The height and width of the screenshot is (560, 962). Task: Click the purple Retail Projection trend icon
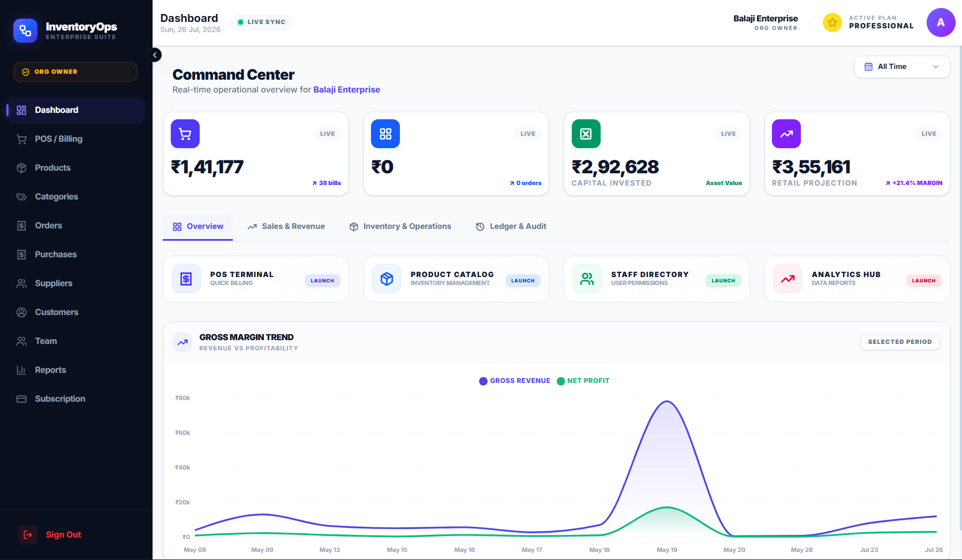pos(786,134)
